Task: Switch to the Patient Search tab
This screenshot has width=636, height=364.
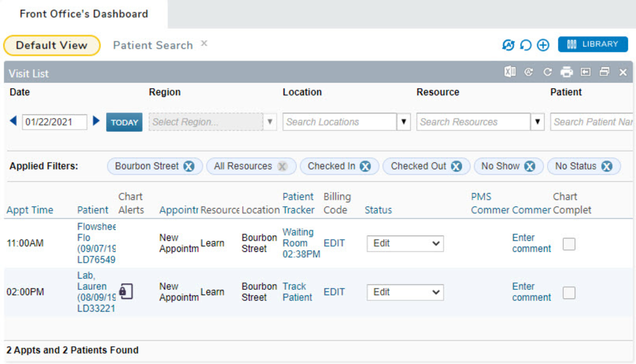Action: [153, 45]
